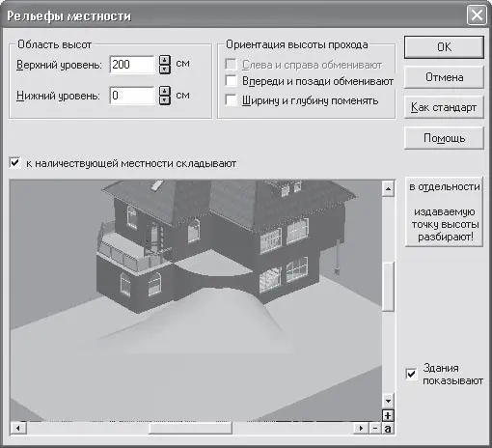The image size is (492, 448).
Task: Increase Верхний уровень with up spinner arrow
Action: tap(165, 60)
